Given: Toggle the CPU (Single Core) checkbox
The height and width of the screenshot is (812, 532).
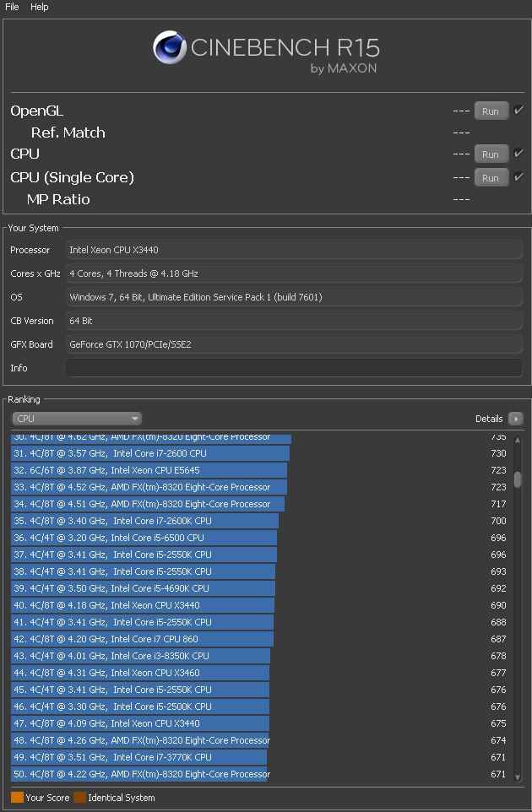Looking at the screenshot, I should [x=518, y=177].
